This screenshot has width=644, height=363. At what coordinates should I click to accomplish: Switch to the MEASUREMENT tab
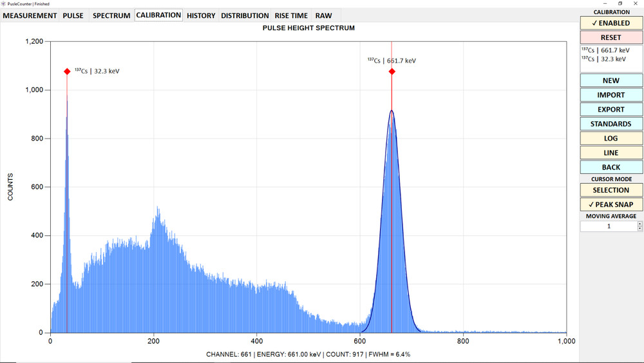coord(30,15)
